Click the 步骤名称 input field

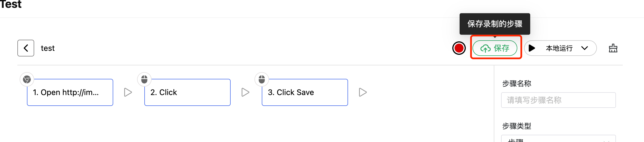click(x=558, y=100)
